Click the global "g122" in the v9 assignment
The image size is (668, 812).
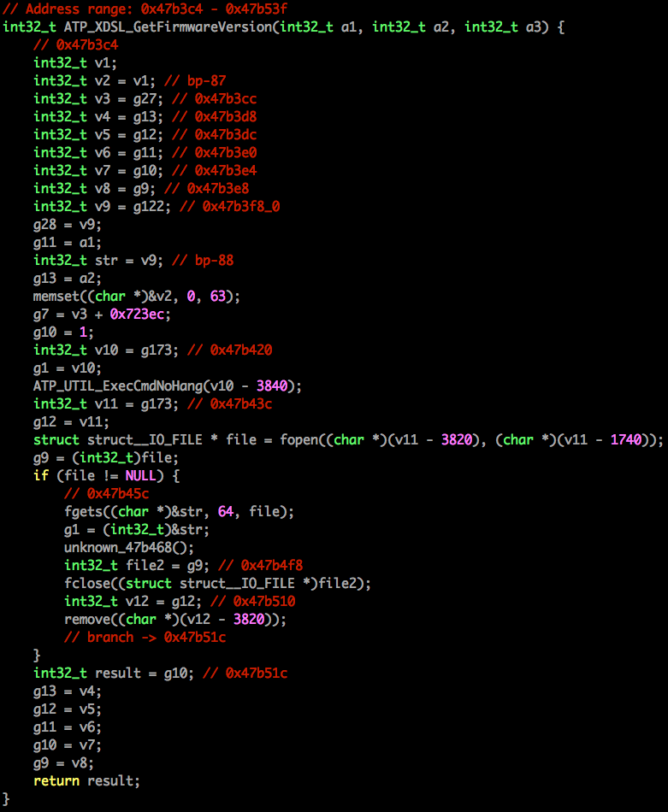tap(148, 207)
